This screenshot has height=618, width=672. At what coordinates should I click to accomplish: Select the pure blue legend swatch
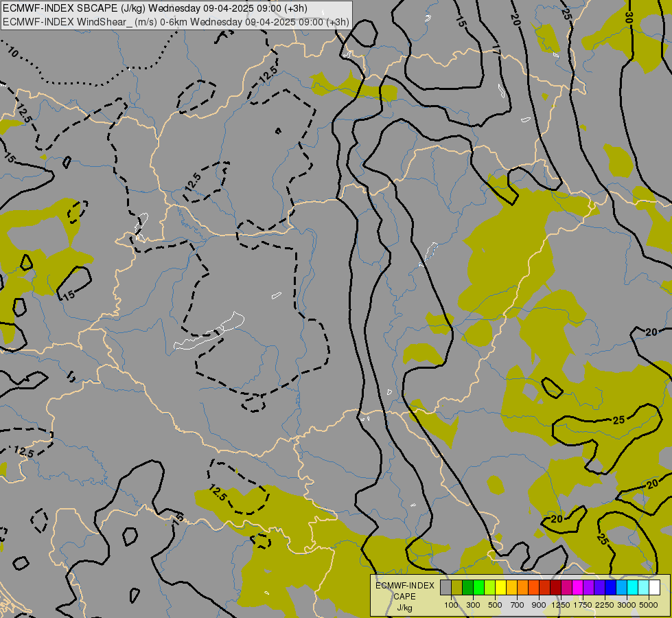click(611, 588)
